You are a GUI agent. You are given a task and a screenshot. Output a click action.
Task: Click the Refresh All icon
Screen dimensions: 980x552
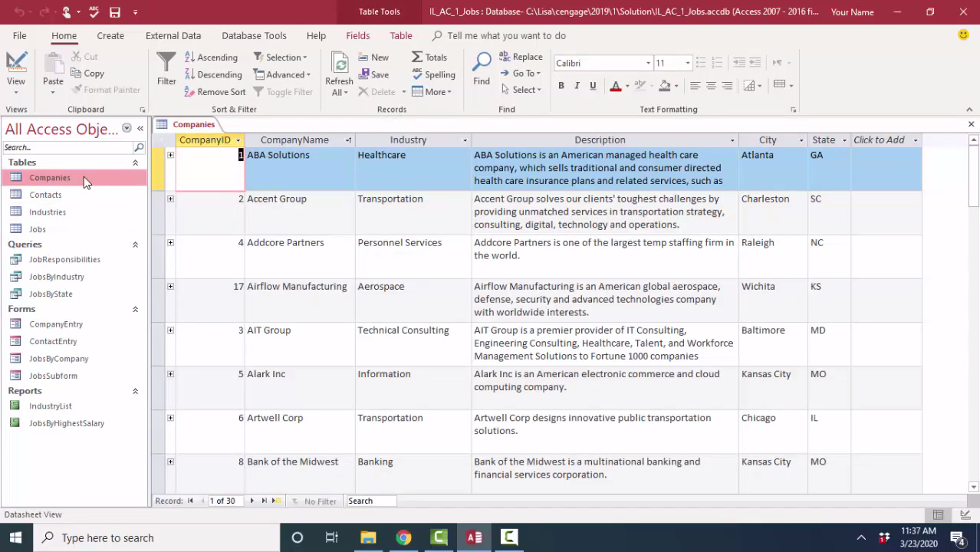pos(339,63)
